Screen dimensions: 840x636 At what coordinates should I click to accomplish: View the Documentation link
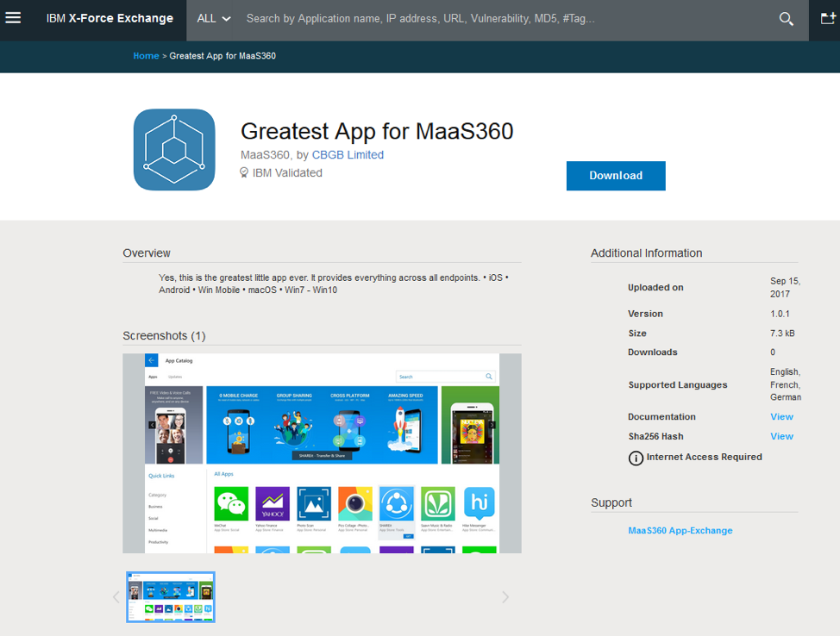tap(781, 417)
